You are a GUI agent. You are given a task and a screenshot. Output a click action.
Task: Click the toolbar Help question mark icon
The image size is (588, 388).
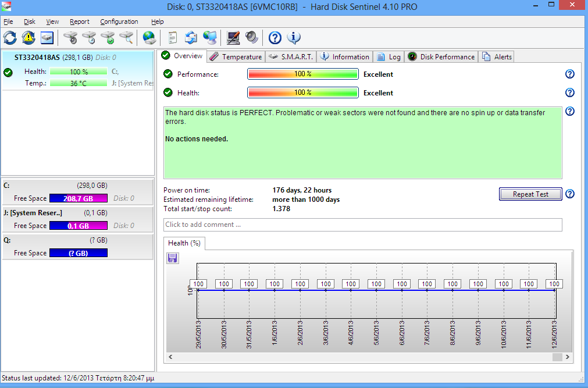tap(275, 38)
